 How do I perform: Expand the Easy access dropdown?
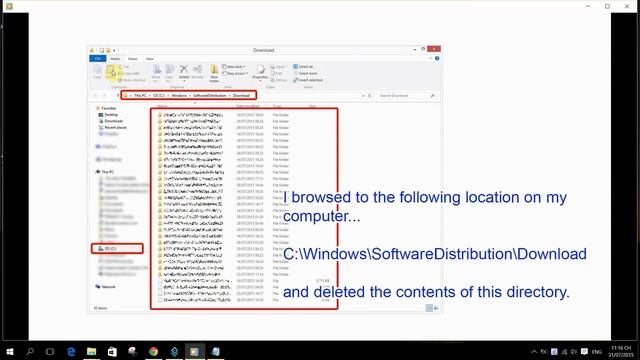[x=236, y=73]
